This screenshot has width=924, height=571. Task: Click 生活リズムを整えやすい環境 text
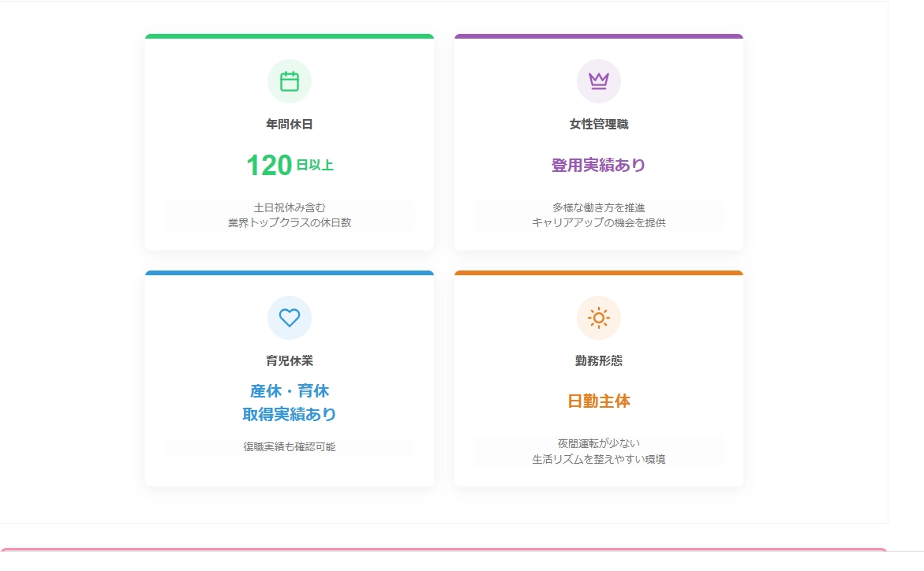coord(599,459)
